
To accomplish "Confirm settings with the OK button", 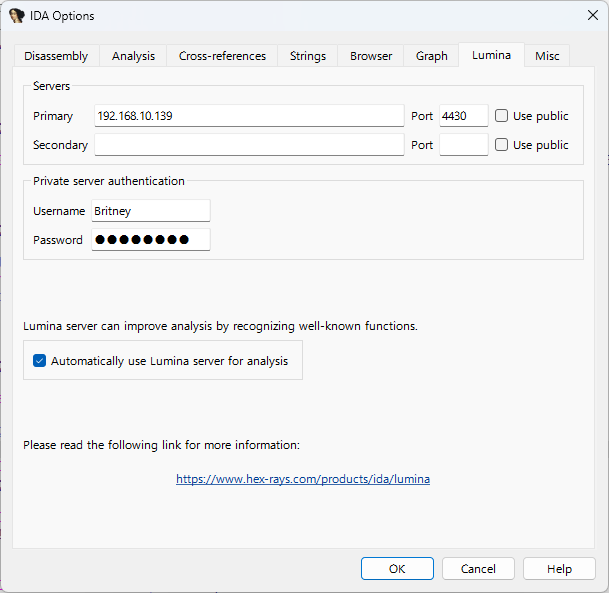I will tap(397, 569).
